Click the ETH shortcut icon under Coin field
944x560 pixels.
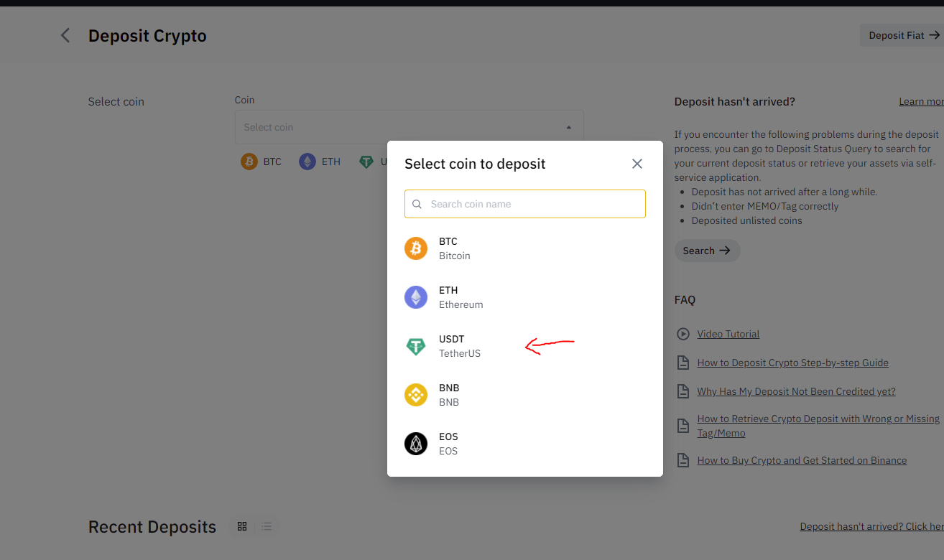click(x=307, y=162)
